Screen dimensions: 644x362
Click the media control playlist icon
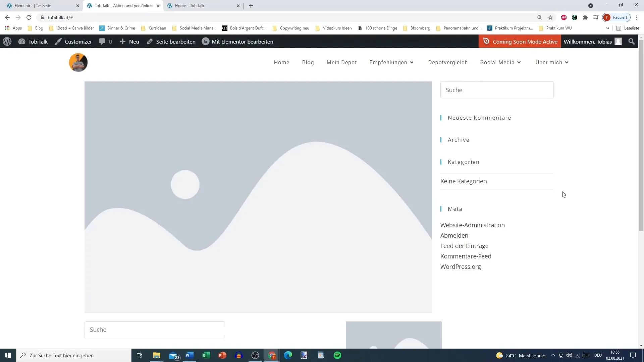coord(596,17)
